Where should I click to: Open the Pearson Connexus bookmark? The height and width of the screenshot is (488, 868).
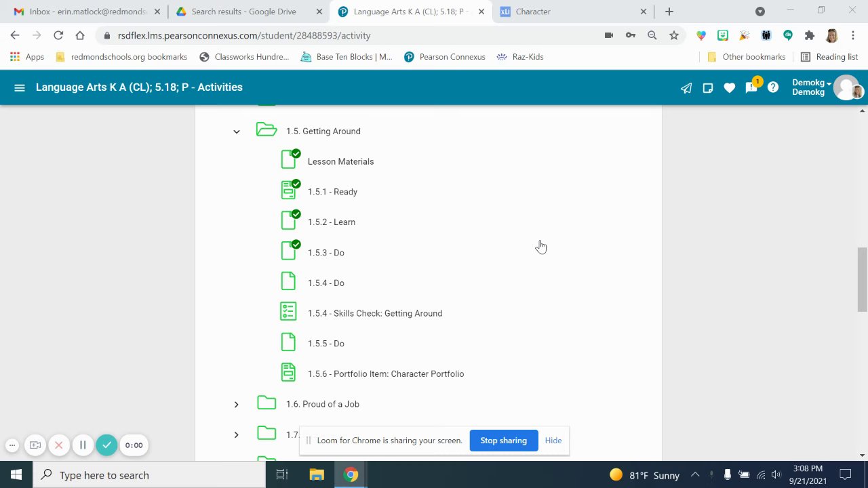tap(444, 57)
